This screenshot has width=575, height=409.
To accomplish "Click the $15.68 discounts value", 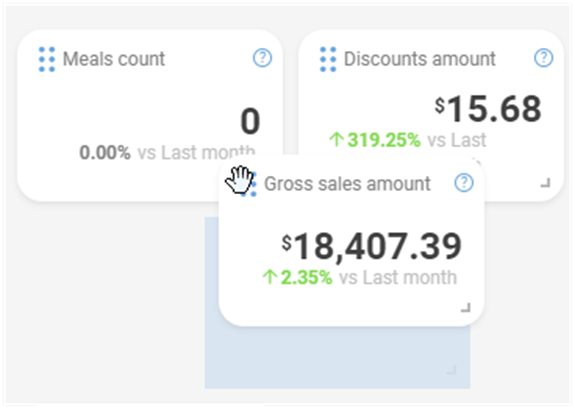I will (488, 109).
